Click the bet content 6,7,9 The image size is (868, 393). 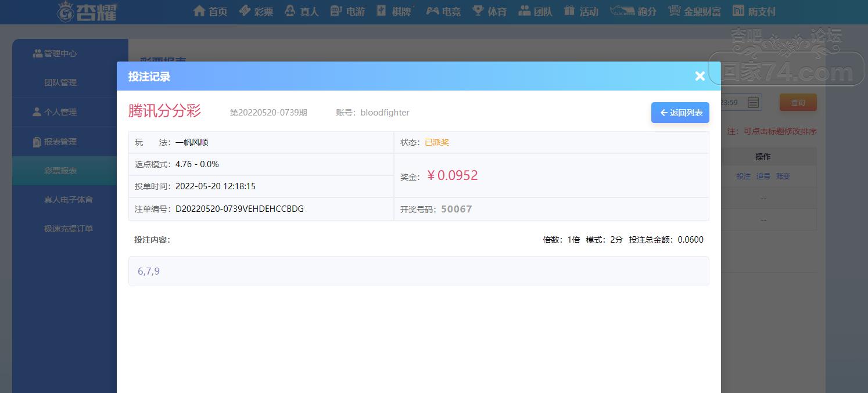(x=149, y=271)
